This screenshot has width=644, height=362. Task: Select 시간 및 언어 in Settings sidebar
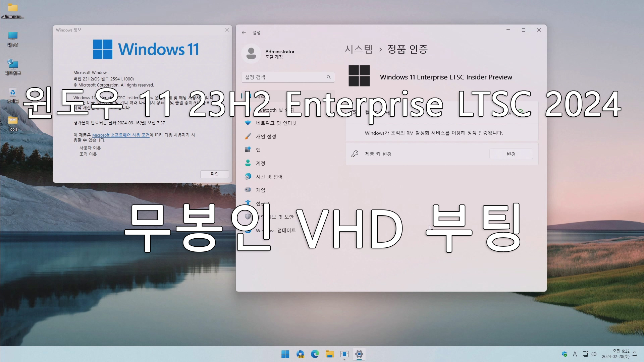tap(288, 177)
